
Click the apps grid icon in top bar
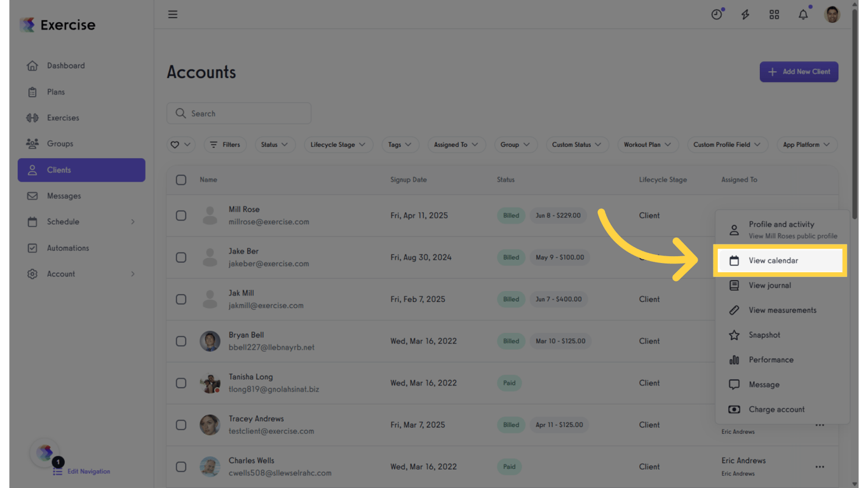coord(774,14)
